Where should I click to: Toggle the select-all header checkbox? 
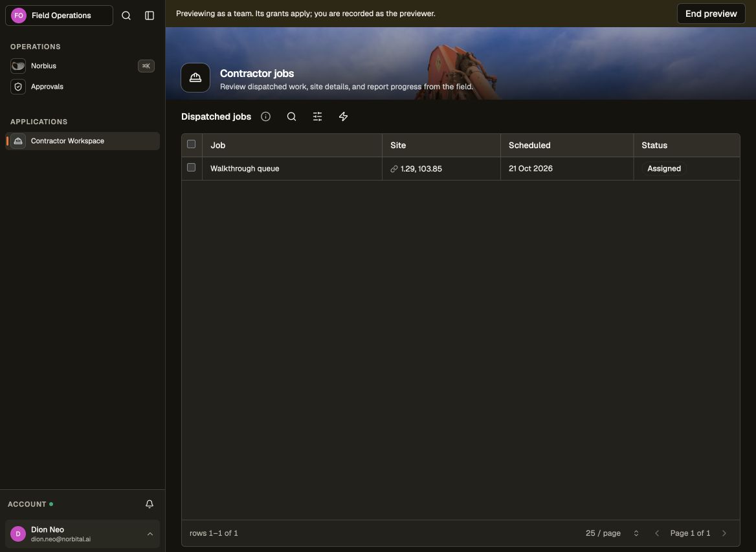coord(192,144)
